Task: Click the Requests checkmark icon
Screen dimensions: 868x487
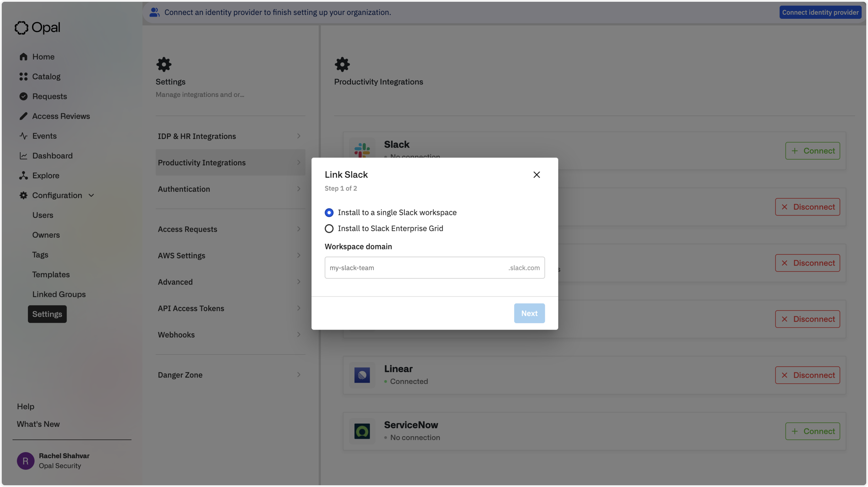Action: 23,96
